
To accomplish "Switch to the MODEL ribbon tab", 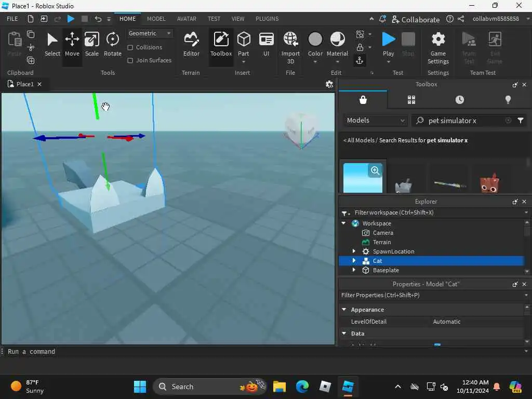I will (x=156, y=19).
